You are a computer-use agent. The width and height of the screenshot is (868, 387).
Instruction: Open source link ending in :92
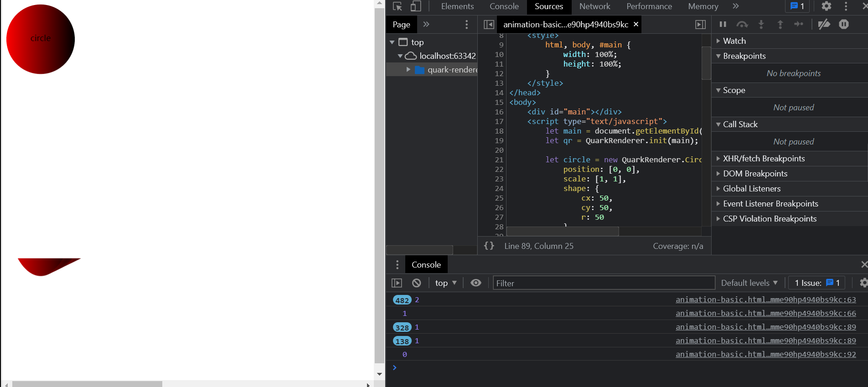(x=766, y=354)
